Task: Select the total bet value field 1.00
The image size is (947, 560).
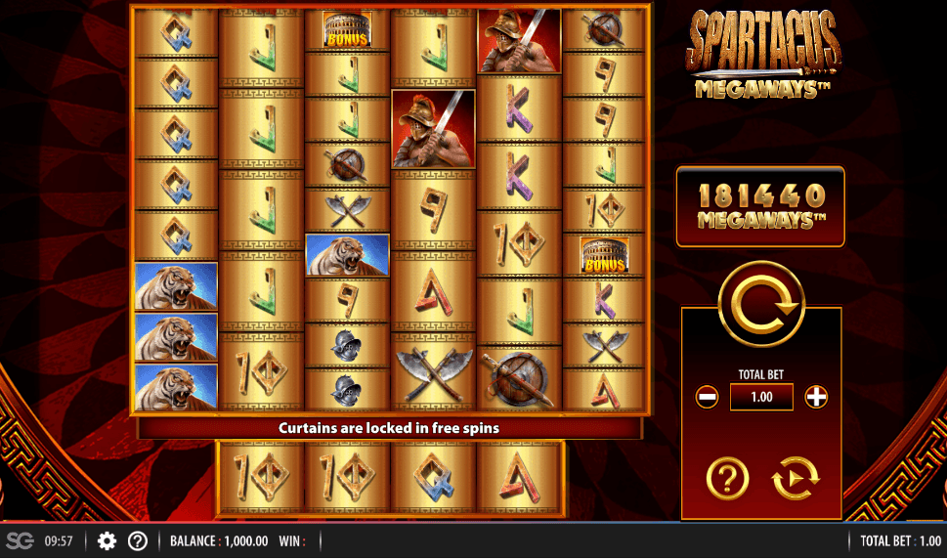Action: click(x=761, y=397)
